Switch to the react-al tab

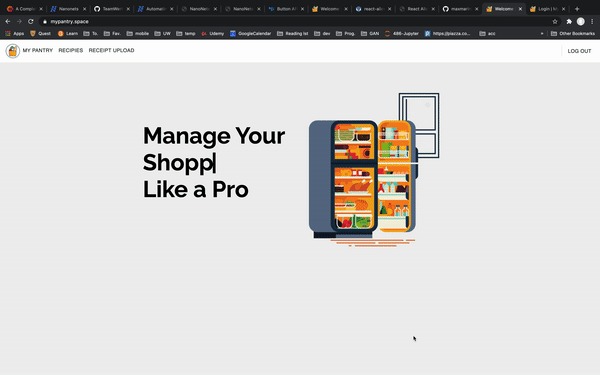click(372, 9)
